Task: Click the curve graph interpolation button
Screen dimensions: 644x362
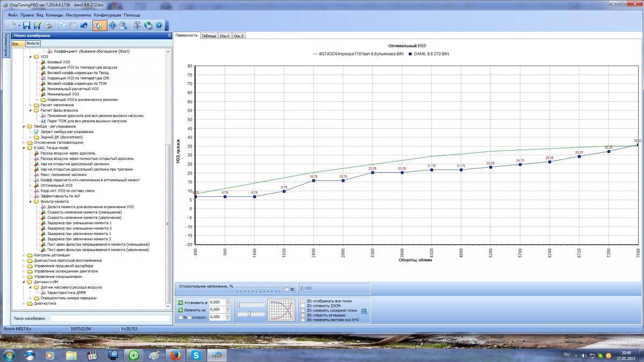Action: (282, 310)
